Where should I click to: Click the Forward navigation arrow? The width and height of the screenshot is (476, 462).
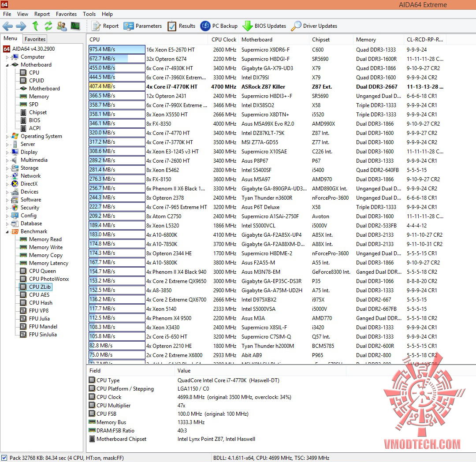[x=21, y=26]
